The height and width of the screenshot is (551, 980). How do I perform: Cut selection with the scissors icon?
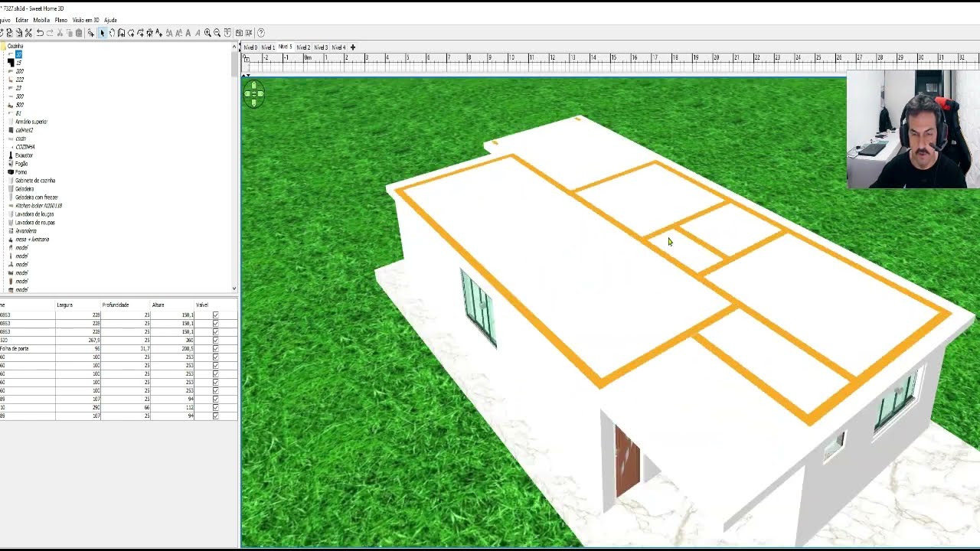point(60,33)
